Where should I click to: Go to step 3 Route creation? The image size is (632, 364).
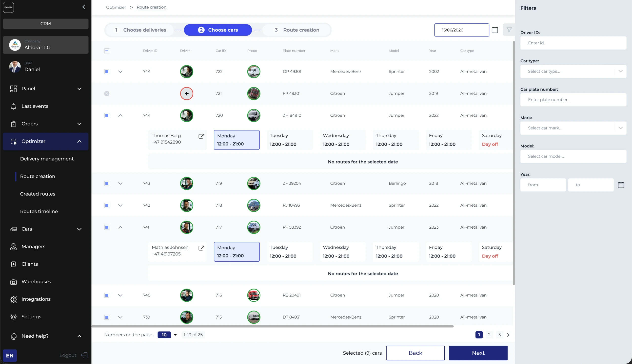click(296, 30)
